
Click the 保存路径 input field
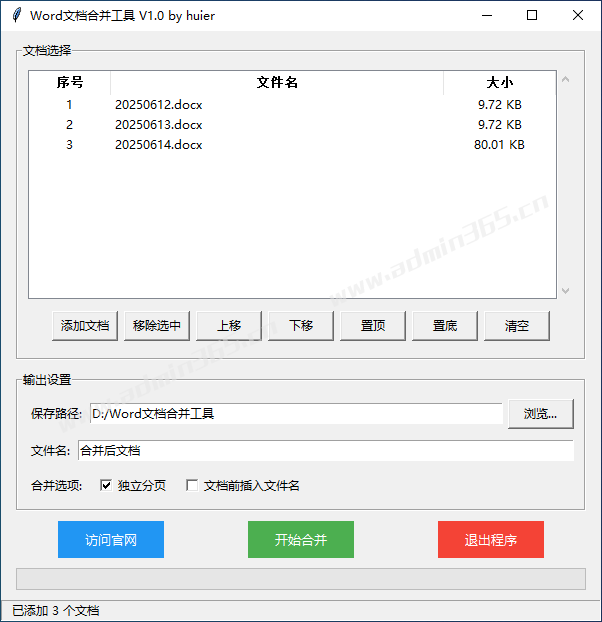pyautogui.click(x=296, y=414)
